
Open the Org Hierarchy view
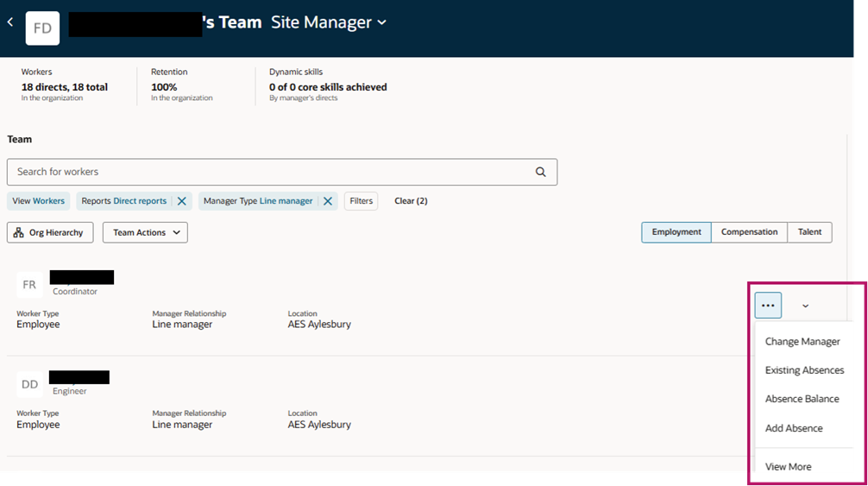tap(50, 232)
